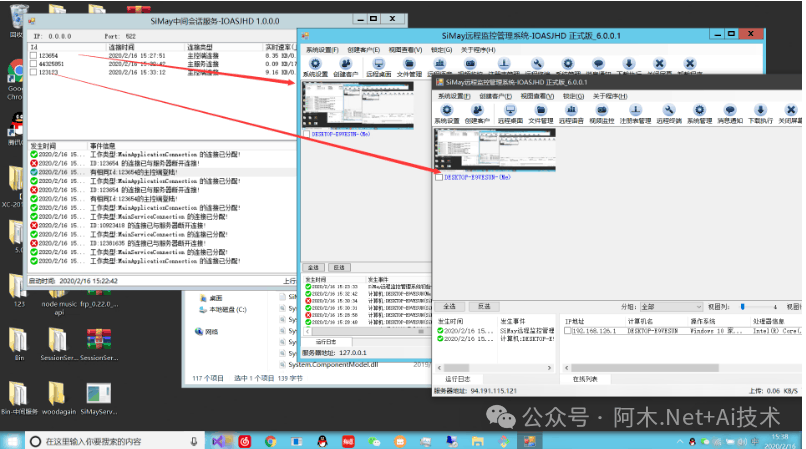This screenshot has height=449, width=806.
Task: Open 系统管理 tool in front window
Action: coord(699,114)
